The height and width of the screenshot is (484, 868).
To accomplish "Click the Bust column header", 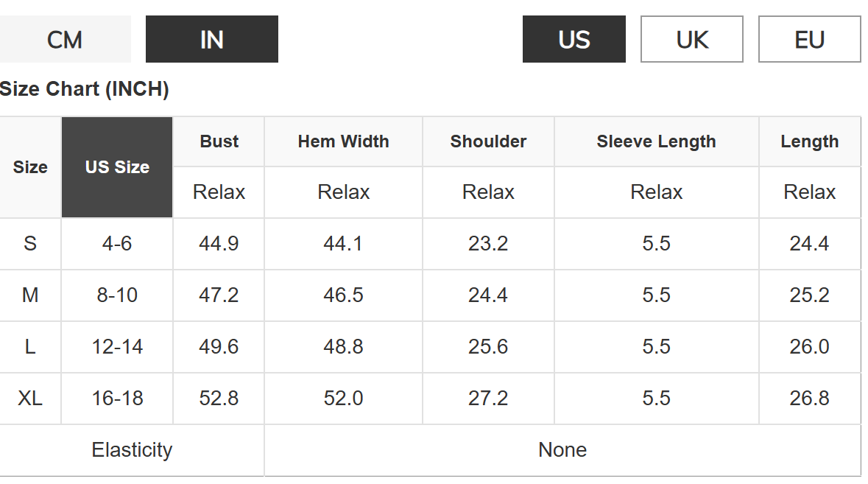I will coord(219,141).
